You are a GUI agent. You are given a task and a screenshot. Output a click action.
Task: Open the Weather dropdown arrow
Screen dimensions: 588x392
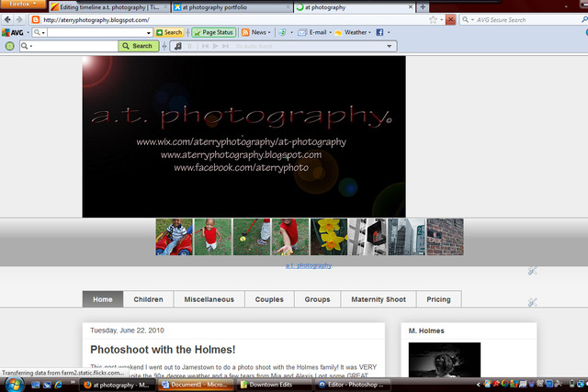(x=369, y=33)
